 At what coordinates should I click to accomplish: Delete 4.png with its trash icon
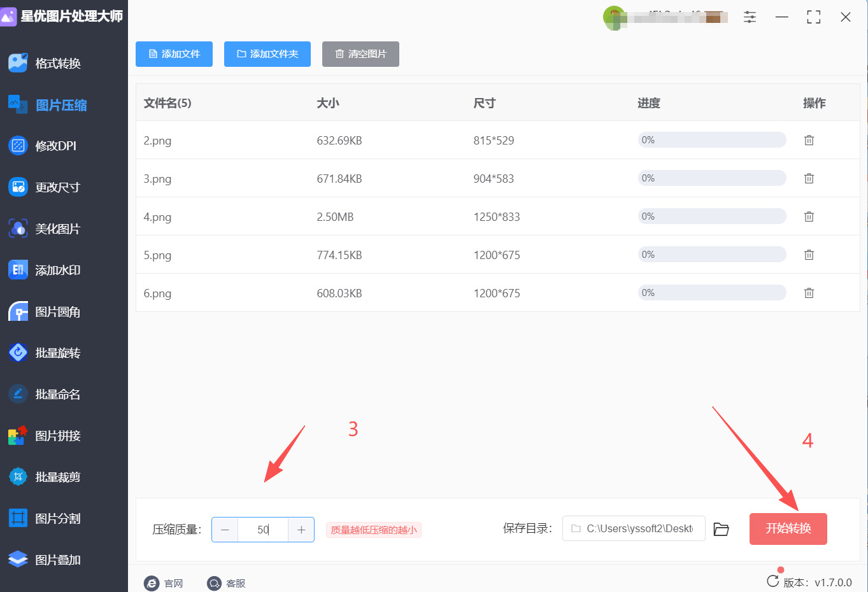[x=809, y=216]
